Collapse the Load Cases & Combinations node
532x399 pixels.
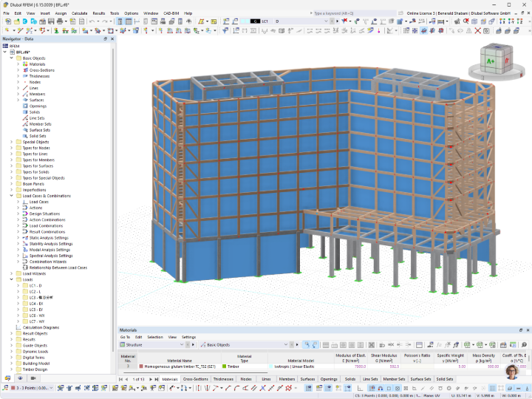pyautogui.click(x=12, y=196)
